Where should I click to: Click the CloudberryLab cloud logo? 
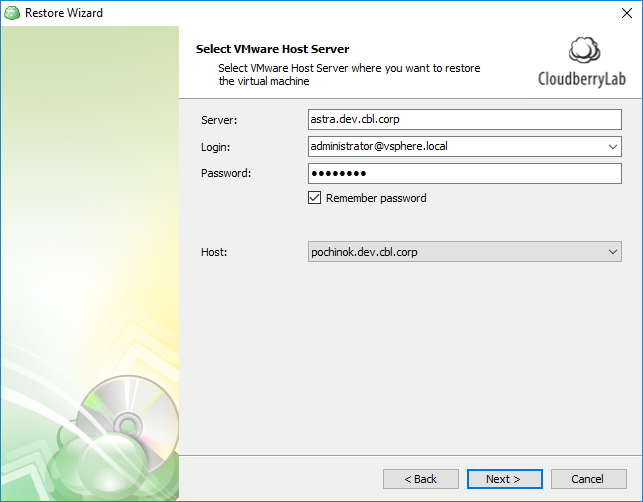pyautogui.click(x=584, y=50)
